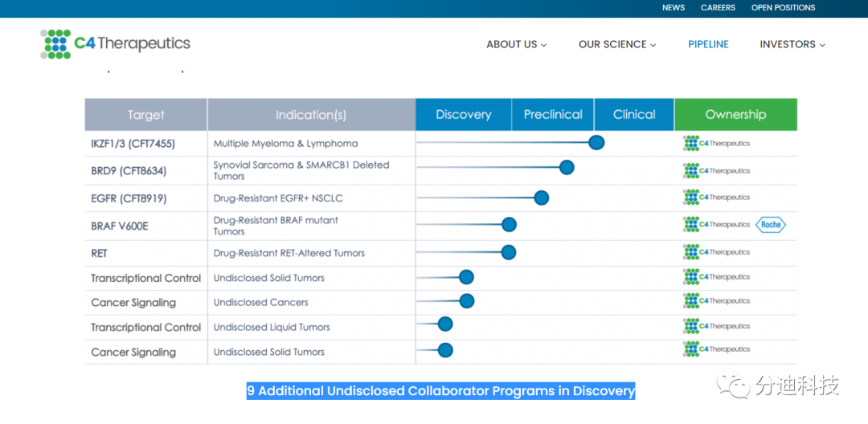Click the Indication(s) column header
868x424 pixels.
[x=311, y=114]
